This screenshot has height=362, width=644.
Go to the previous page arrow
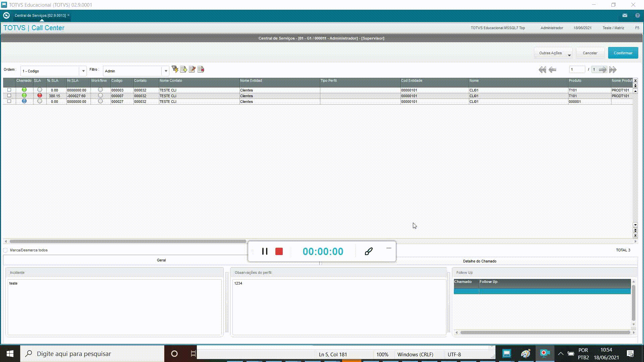pos(552,70)
